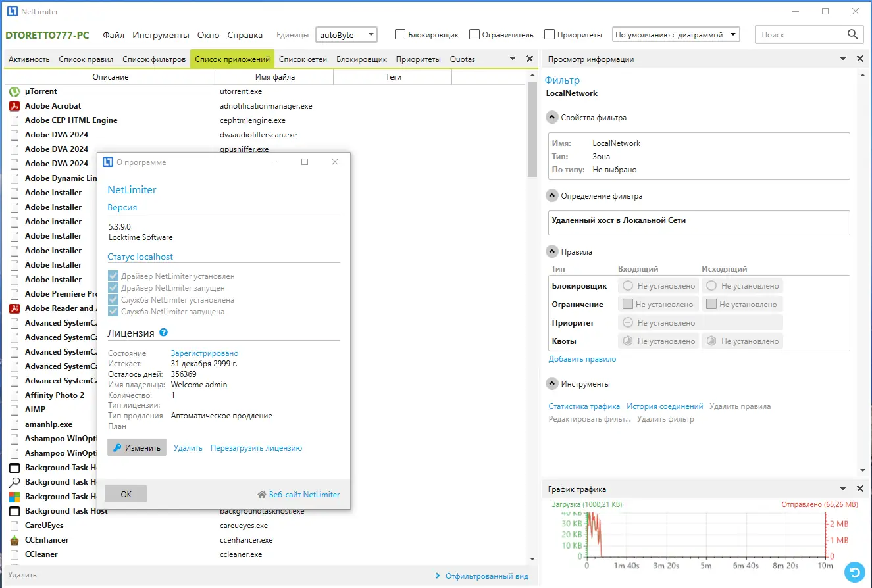Image resolution: width=872 pixels, height=588 pixels.
Task: Click the file icon next to amanhlp.exe
Action: (x=14, y=424)
